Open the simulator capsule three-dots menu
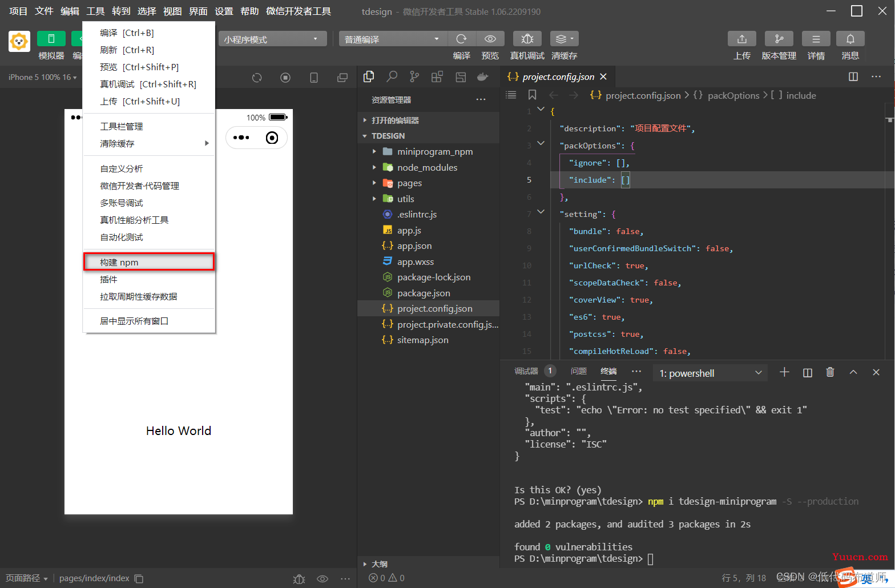895x588 pixels. 241,138
